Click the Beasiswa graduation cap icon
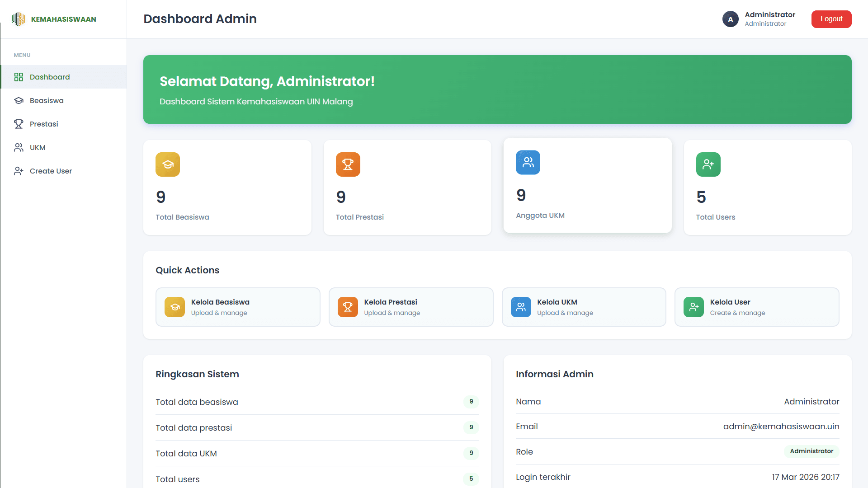The width and height of the screenshot is (868, 488). point(19,100)
